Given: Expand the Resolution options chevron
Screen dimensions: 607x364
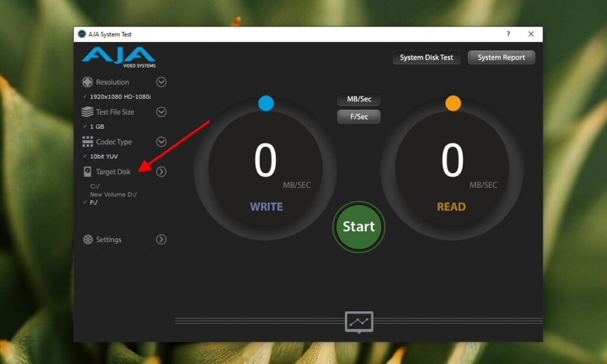Looking at the screenshot, I should [161, 82].
